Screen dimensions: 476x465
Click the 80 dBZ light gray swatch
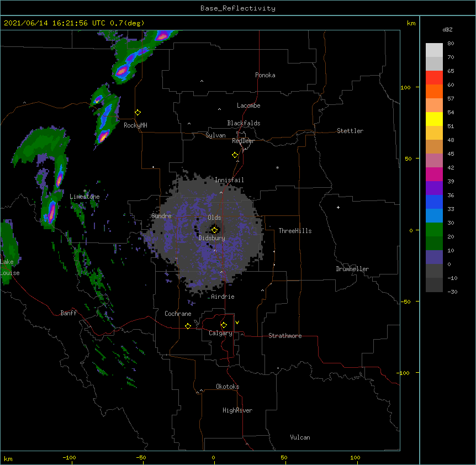[x=434, y=50]
